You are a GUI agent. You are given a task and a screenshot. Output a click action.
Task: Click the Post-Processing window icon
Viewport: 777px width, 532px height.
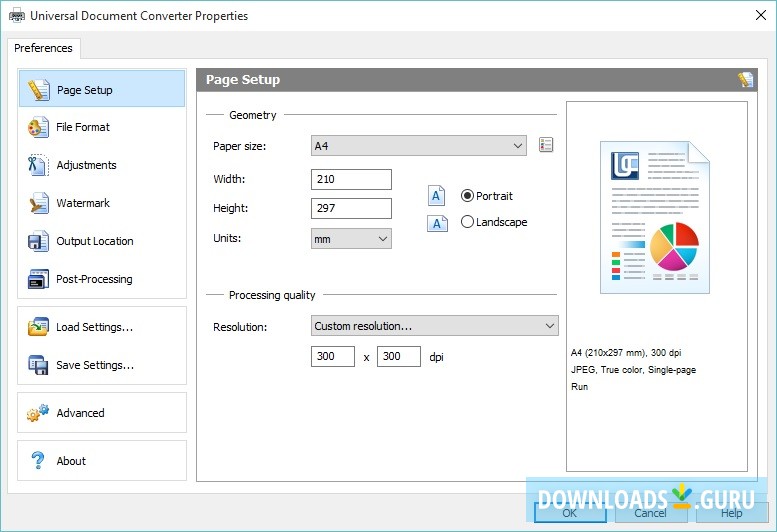39,279
